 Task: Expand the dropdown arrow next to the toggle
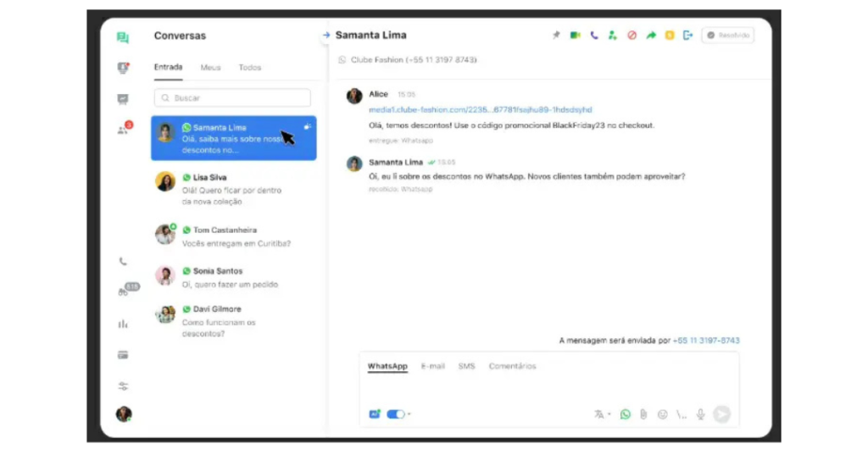[x=409, y=414]
